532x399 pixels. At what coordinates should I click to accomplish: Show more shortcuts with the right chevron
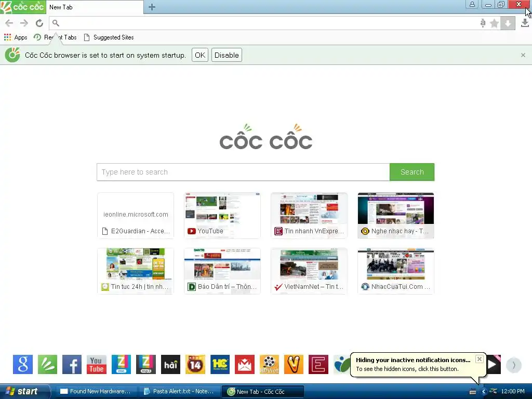(x=514, y=365)
